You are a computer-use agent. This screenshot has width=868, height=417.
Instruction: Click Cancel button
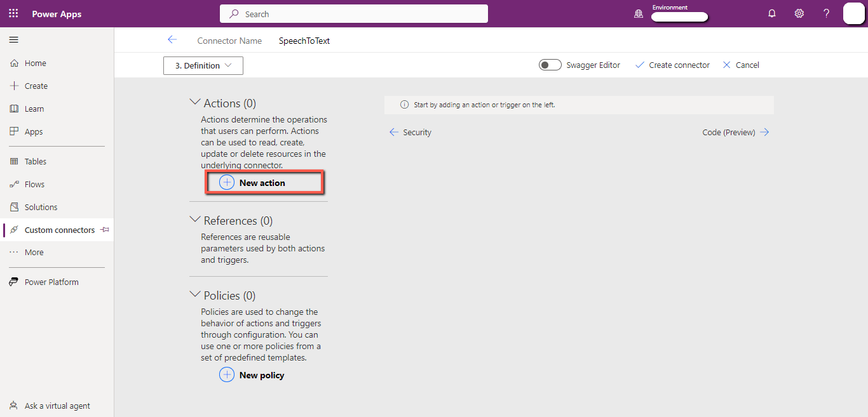click(741, 65)
